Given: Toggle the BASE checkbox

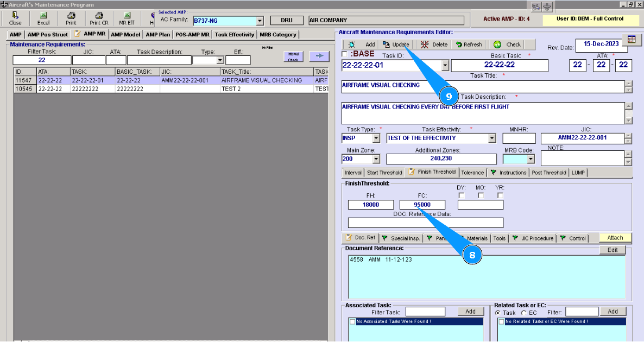Looking at the screenshot, I should point(345,54).
